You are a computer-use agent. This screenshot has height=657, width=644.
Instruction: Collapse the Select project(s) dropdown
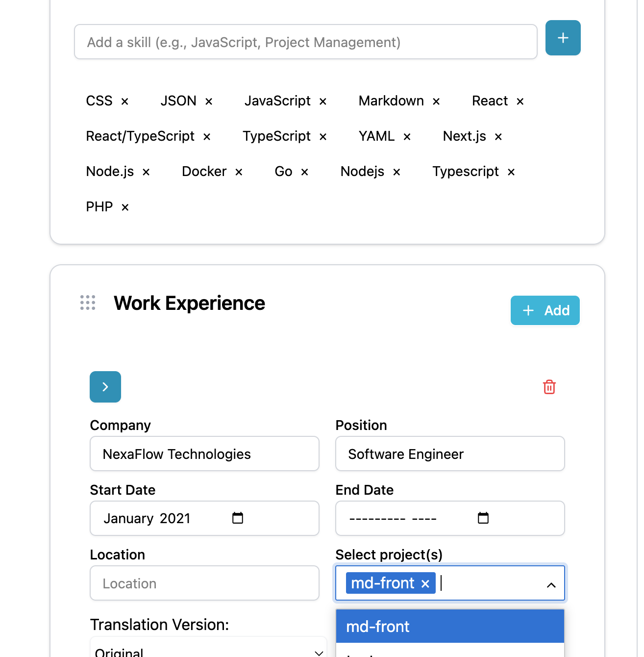(551, 583)
